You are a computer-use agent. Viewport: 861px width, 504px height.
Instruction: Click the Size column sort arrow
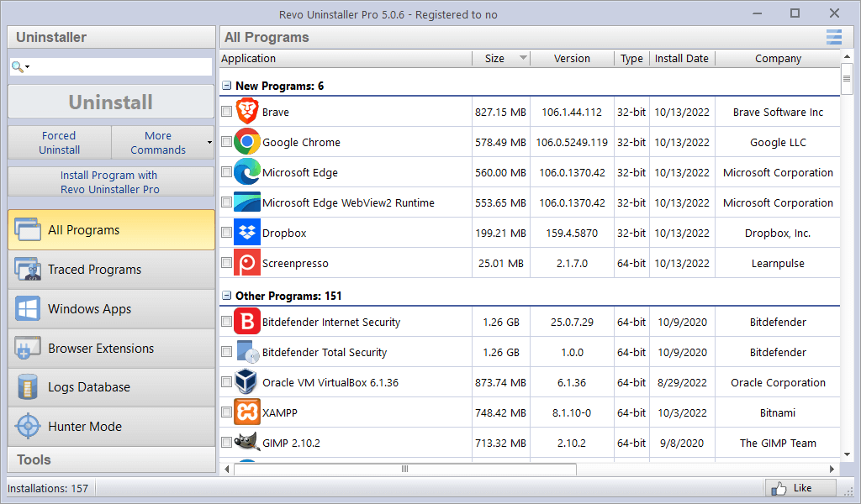click(523, 58)
